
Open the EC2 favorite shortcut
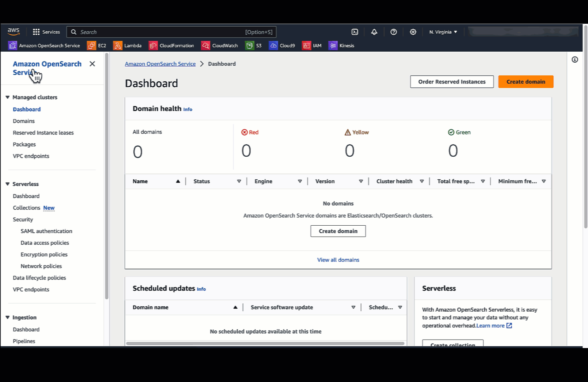click(97, 46)
